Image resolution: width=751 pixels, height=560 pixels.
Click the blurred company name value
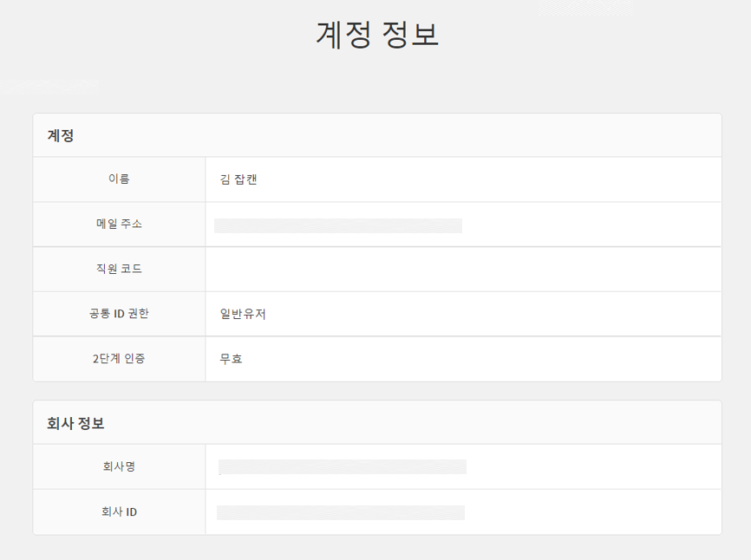coord(343,467)
